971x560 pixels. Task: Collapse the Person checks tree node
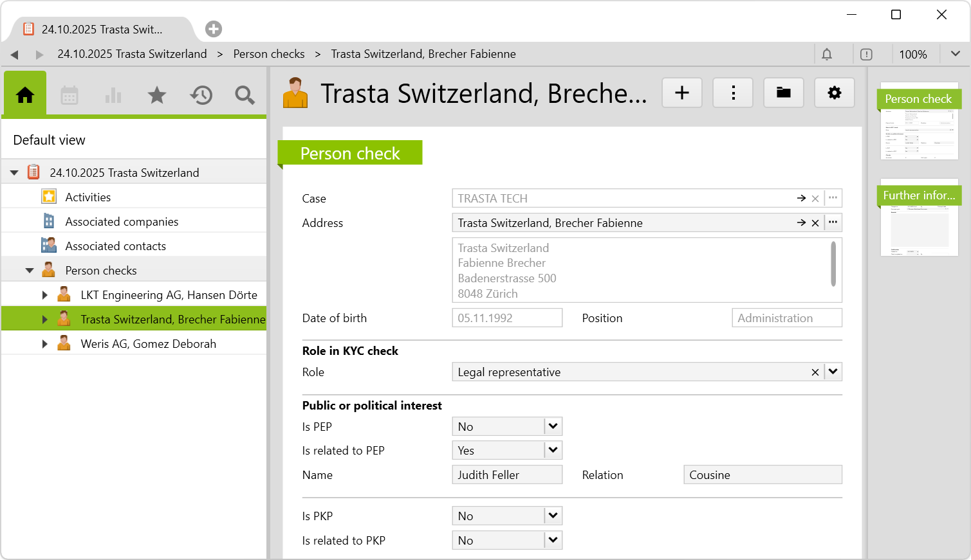(30, 271)
